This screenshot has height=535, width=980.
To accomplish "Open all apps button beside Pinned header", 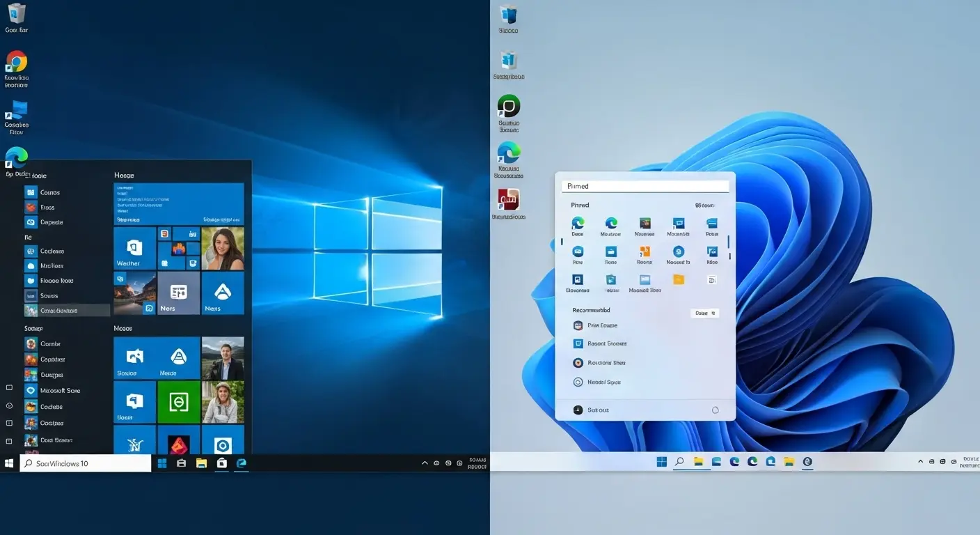I will click(x=704, y=206).
